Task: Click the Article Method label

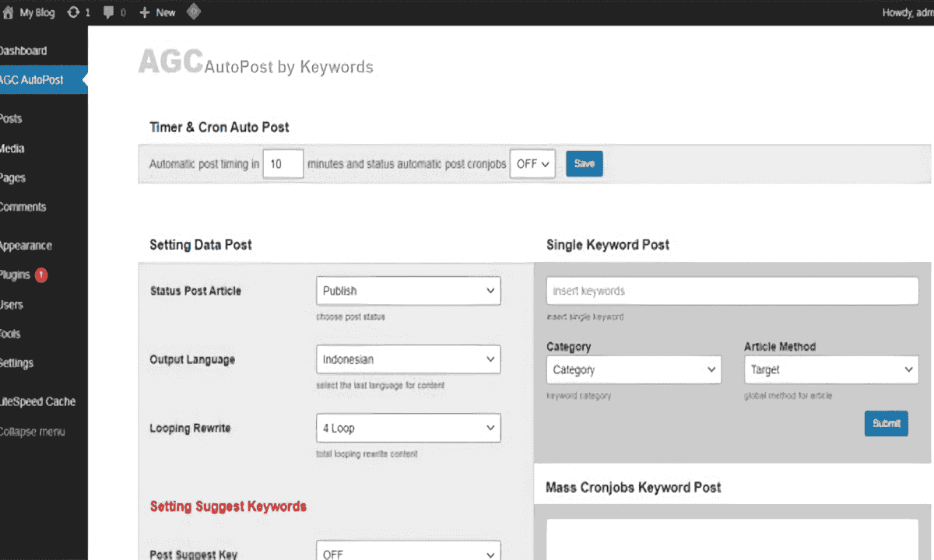Action: click(x=780, y=347)
